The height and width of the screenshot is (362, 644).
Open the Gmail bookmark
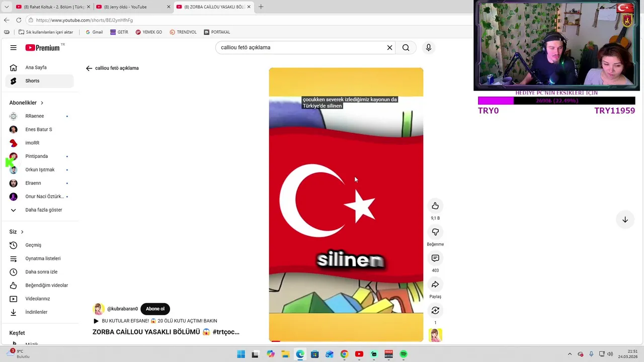tap(94, 32)
